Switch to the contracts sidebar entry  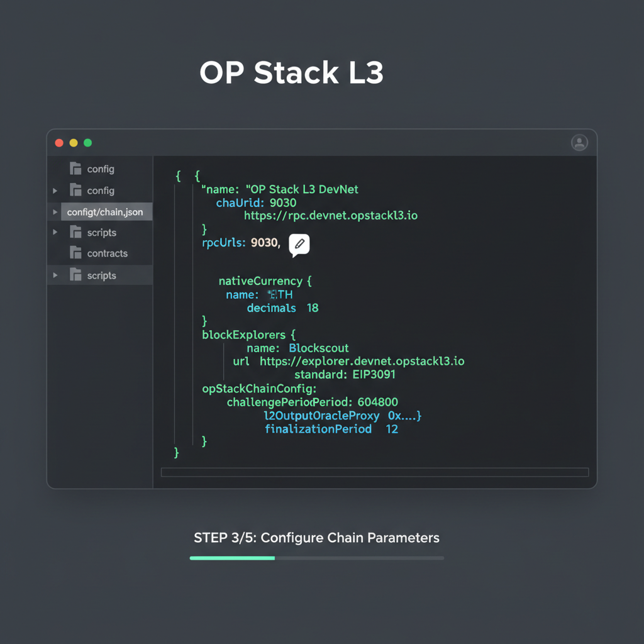pos(107,253)
